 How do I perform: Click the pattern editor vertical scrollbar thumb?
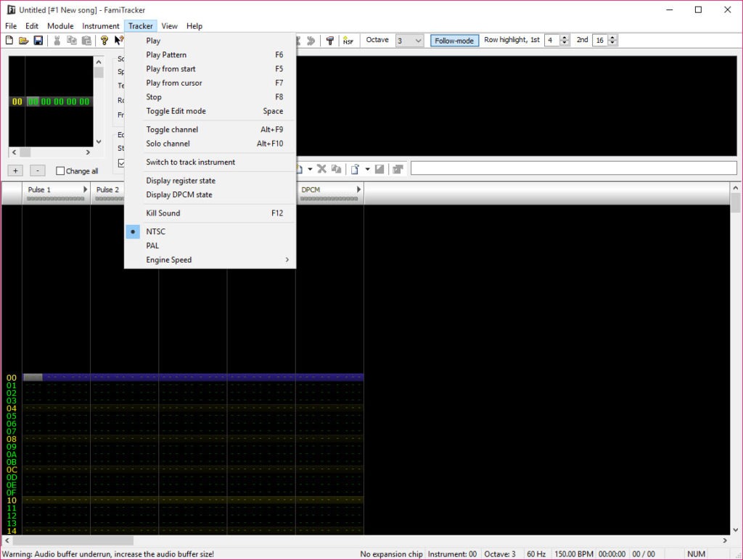click(x=736, y=203)
